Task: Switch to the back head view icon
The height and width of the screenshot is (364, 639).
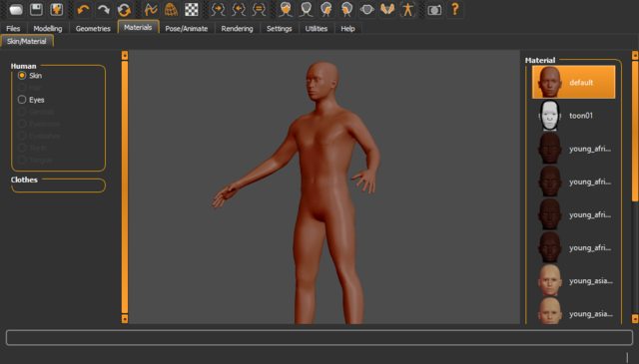Action: click(307, 9)
